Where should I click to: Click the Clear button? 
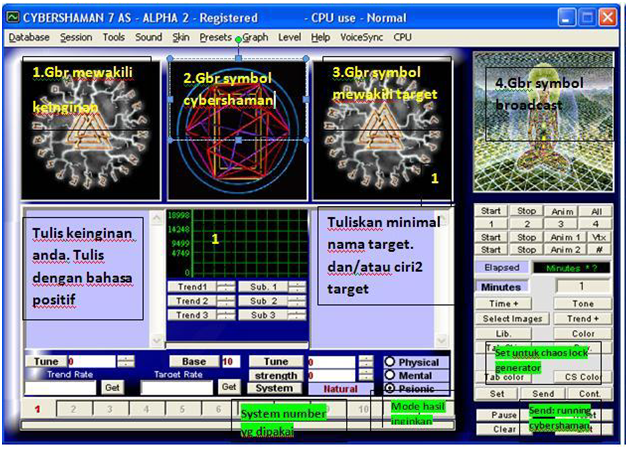pos(504,429)
